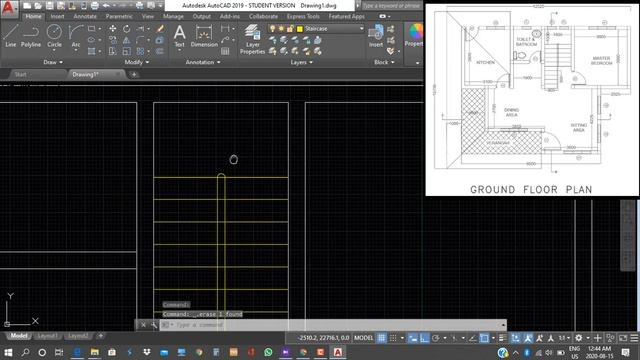This screenshot has width=640, height=360.
Task: Pick the Move tool in Modify panel
Action: 113,29
